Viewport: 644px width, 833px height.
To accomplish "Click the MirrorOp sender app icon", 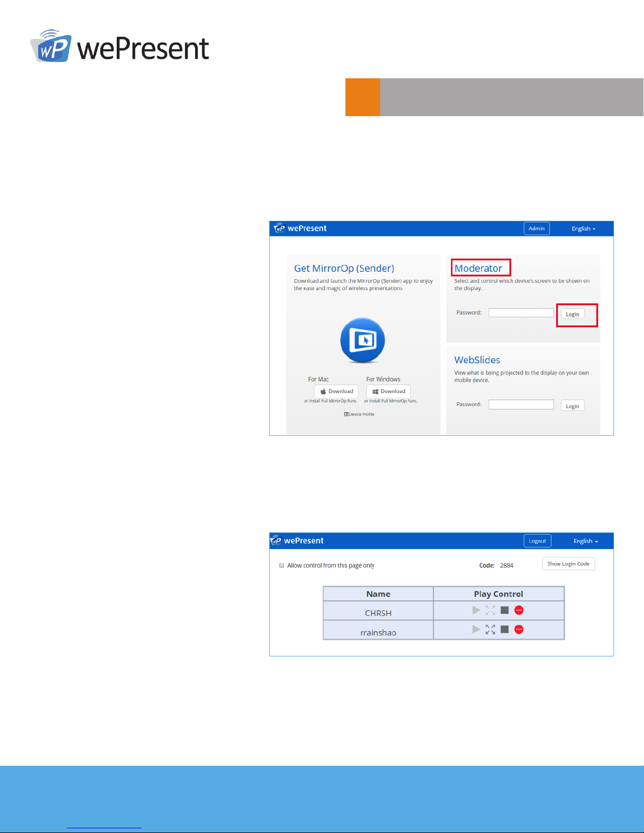I will coord(363,340).
